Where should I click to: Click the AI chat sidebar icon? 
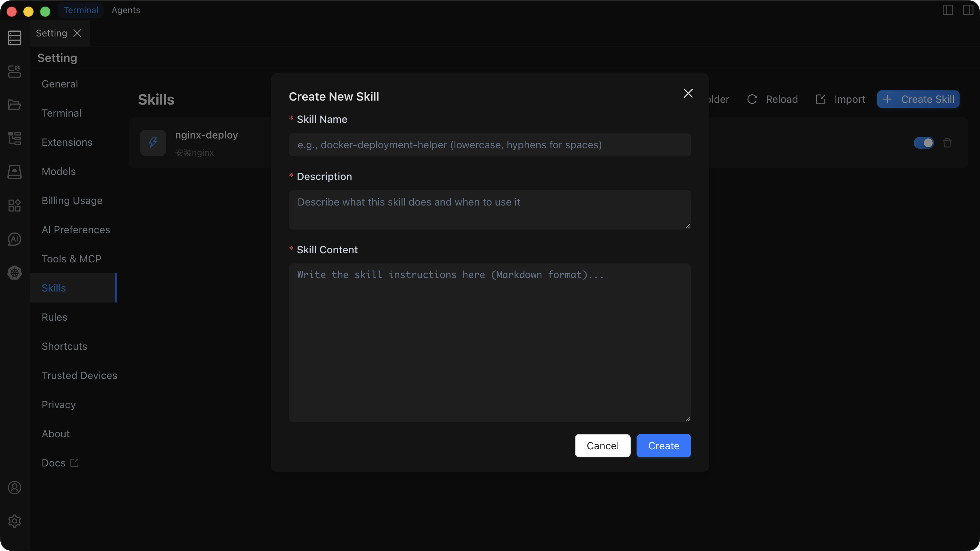point(15,239)
